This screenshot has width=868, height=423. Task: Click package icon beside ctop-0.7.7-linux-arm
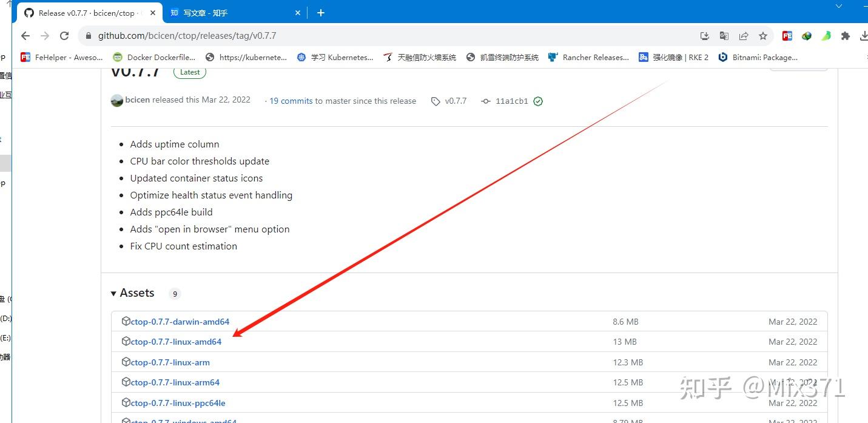pos(126,362)
